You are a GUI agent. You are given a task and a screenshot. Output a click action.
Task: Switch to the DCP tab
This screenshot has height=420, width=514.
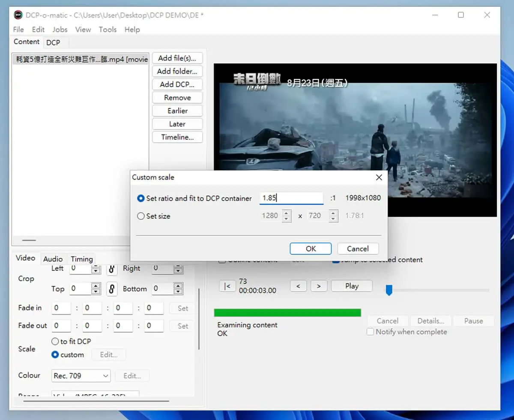tap(53, 42)
